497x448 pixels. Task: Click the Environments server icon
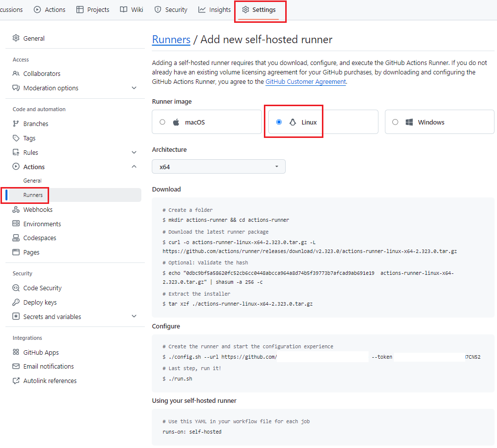point(16,224)
